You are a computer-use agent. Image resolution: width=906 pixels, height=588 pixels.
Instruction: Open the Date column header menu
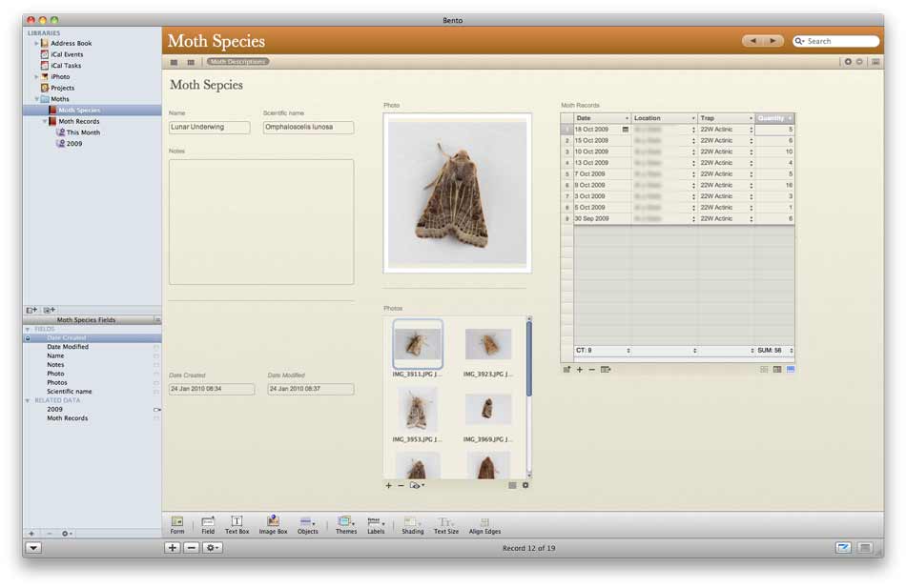[627, 118]
